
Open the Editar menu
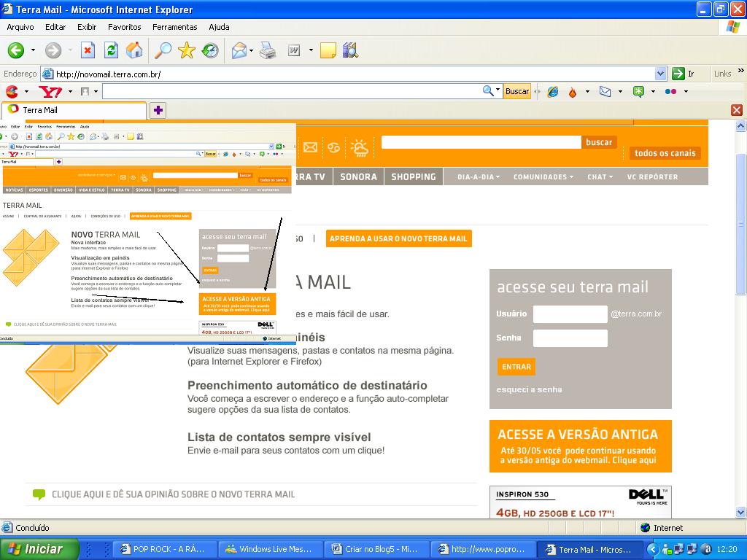[55, 27]
